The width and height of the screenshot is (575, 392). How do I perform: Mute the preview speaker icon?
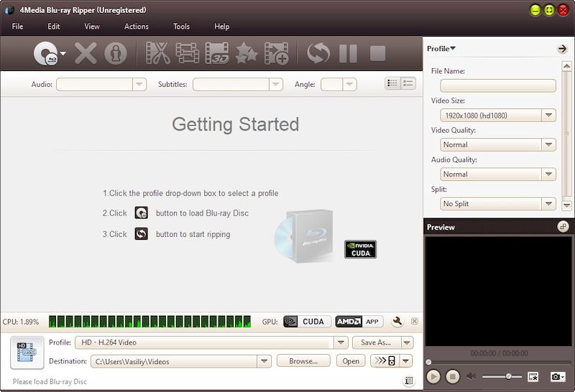coord(471,376)
